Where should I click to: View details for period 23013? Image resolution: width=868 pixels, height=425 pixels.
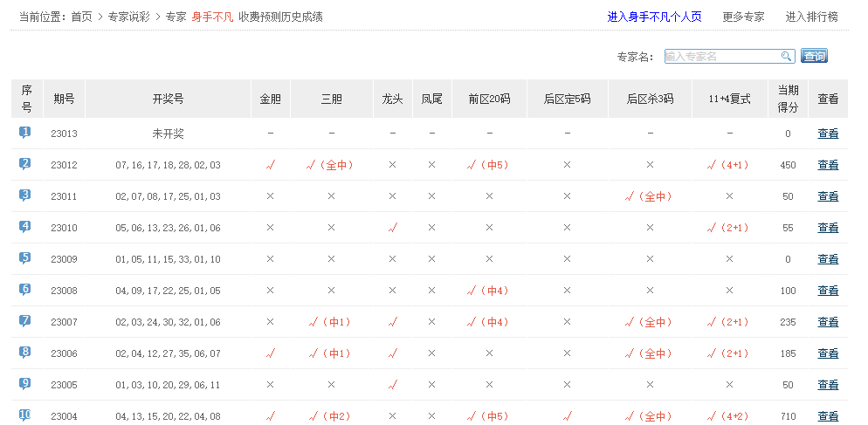pos(828,134)
